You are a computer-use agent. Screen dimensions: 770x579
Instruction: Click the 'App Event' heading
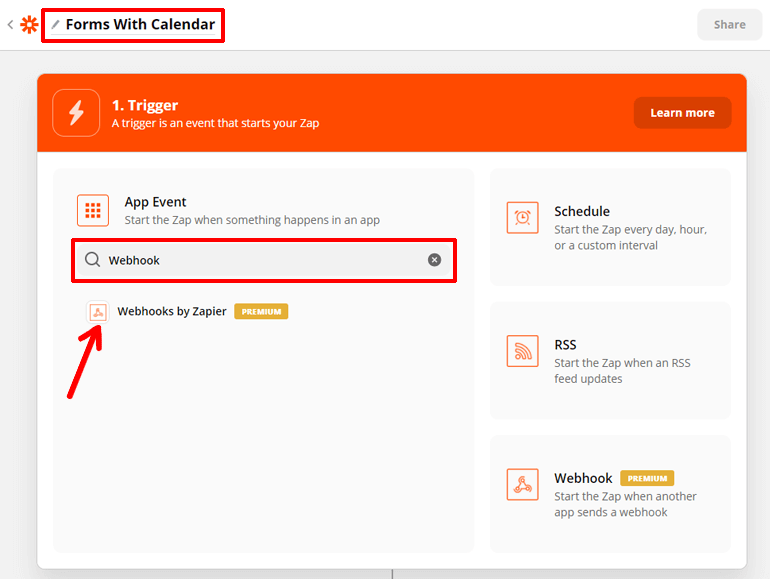(155, 202)
